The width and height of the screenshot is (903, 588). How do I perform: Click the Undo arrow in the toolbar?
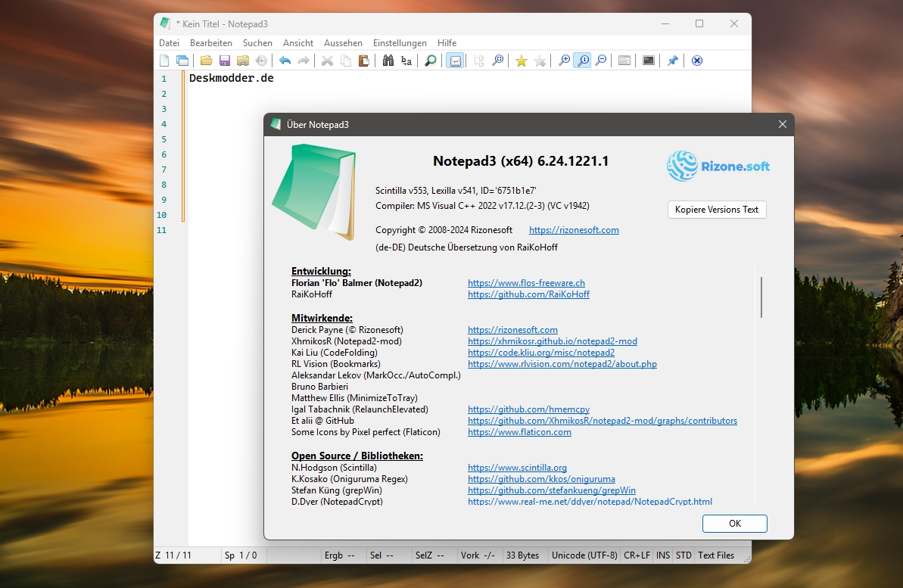tap(285, 61)
